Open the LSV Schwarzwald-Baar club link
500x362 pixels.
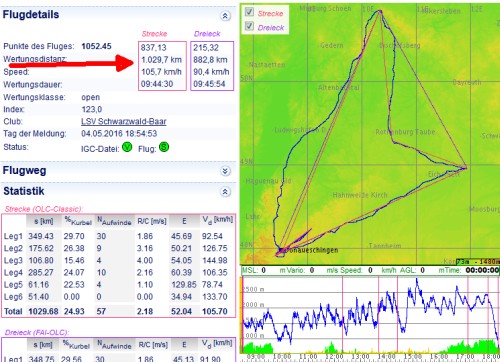pyautogui.click(x=124, y=121)
